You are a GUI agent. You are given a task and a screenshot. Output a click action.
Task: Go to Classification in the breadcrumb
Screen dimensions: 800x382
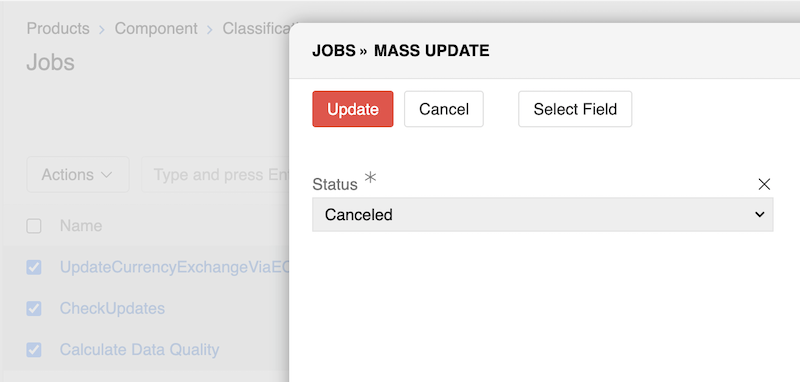(x=256, y=28)
